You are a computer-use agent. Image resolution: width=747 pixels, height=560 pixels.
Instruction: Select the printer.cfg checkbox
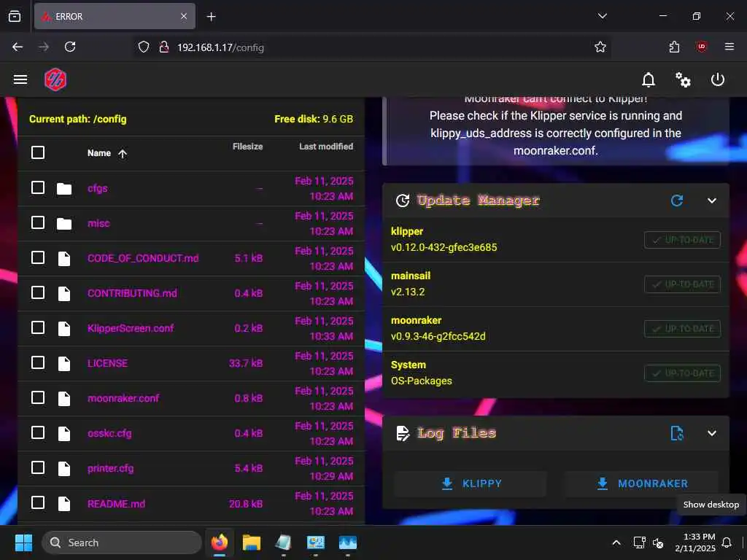click(38, 467)
